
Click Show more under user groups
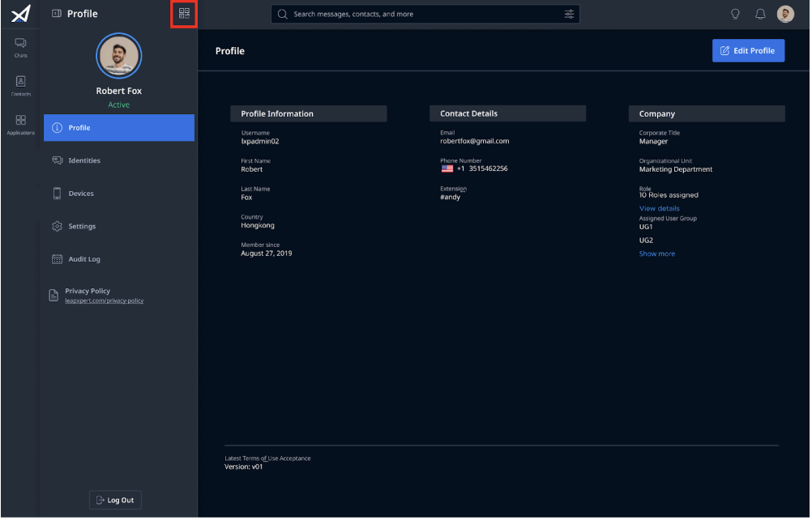tap(658, 254)
